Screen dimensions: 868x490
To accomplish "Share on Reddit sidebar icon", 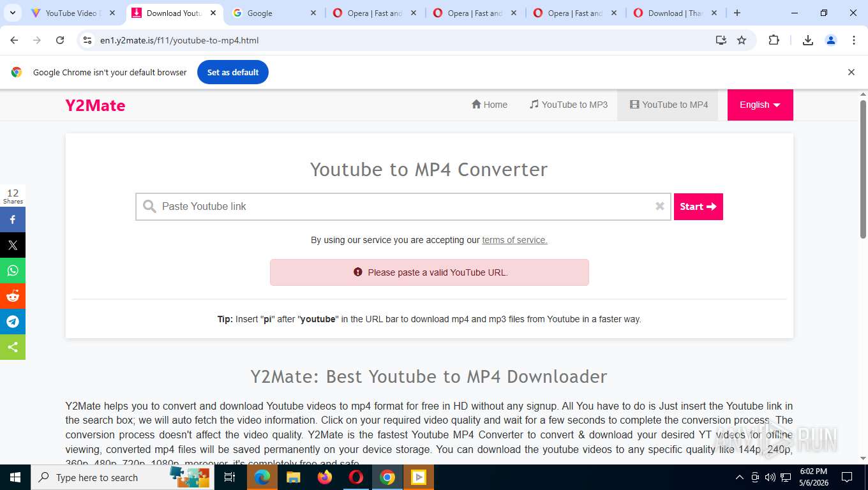I will [13, 296].
